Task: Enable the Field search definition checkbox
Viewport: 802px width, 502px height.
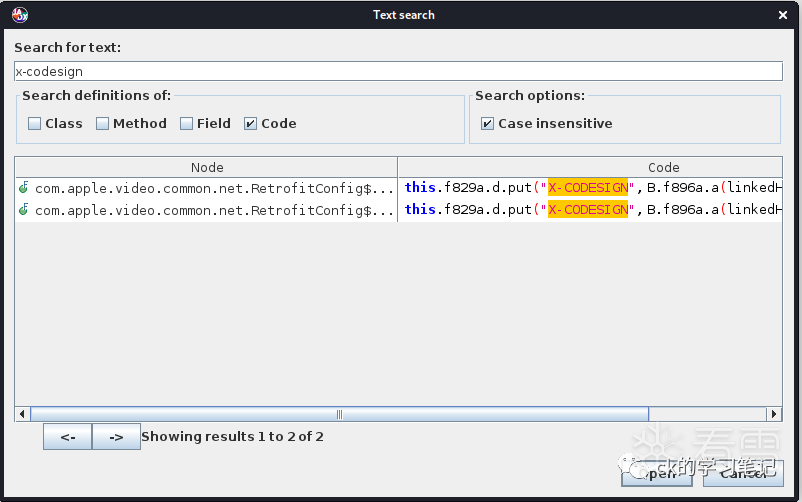Action: tap(187, 124)
